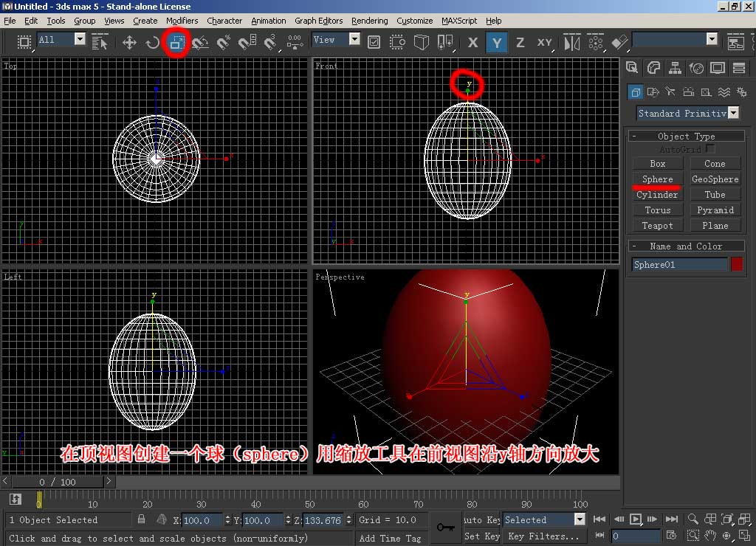
Task: Select the Shapes category icon
Action: click(x=653, y=91)
